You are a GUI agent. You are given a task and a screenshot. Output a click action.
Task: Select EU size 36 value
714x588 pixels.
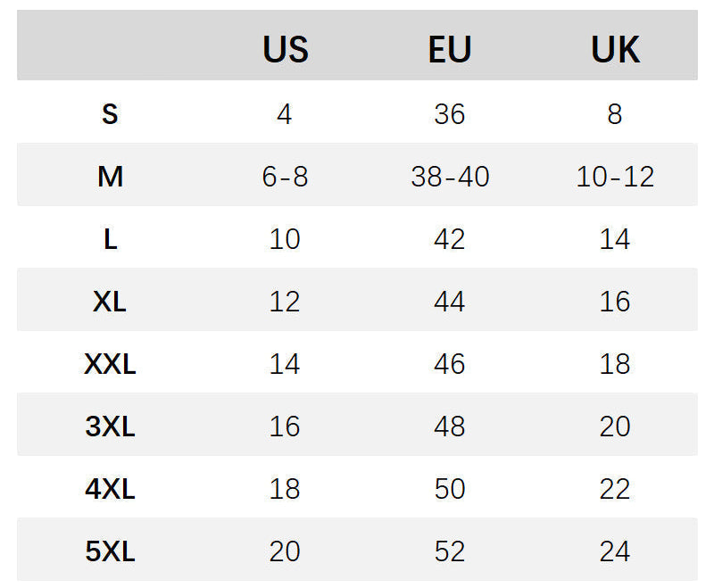tap(450, 114)
